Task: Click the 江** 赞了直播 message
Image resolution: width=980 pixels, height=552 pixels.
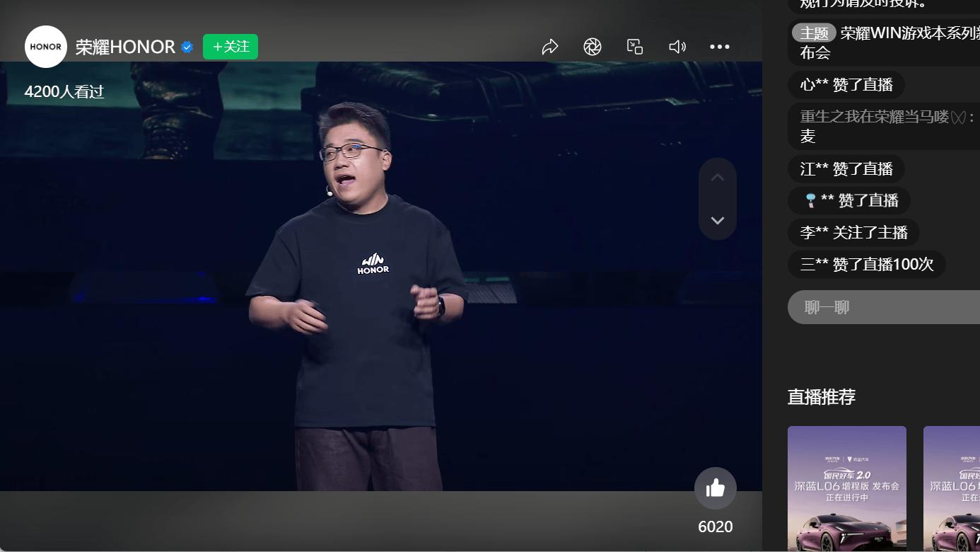Action: pyautogui.click(x=846, y=169)
